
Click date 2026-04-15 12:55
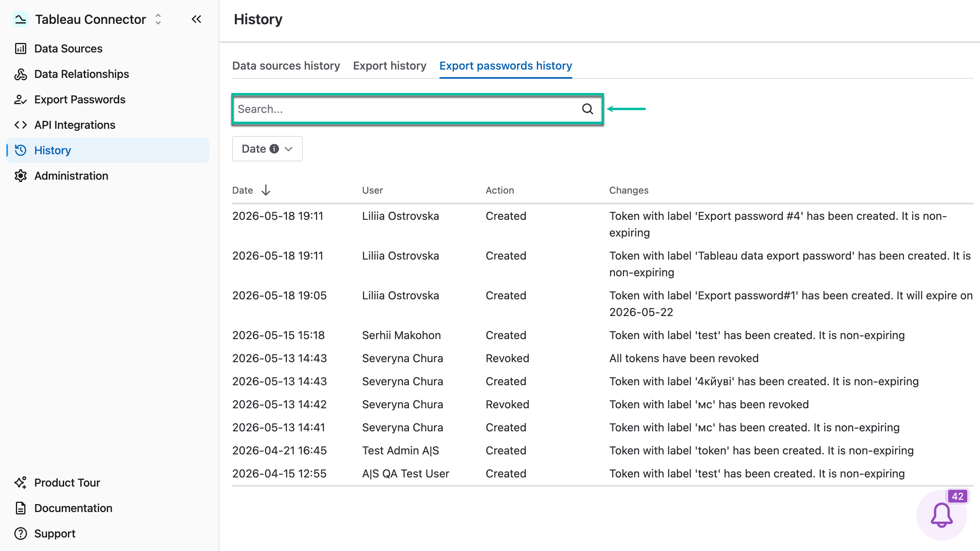click(x=279, y=473)
